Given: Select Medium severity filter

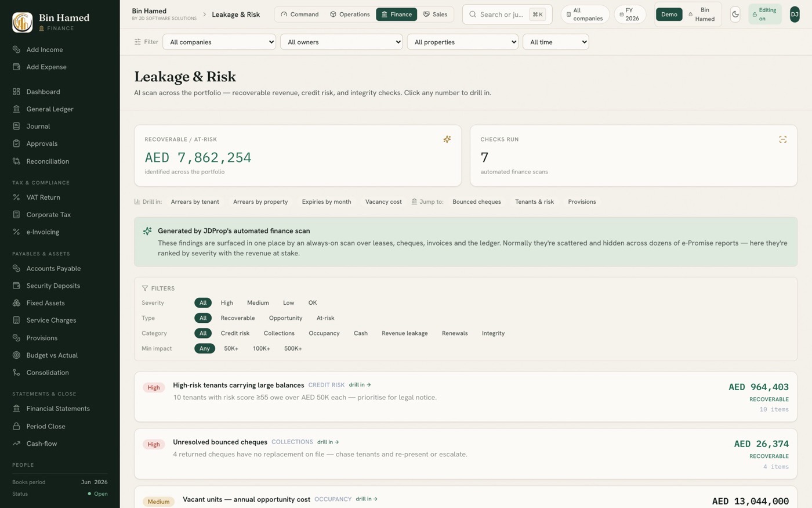Looking at the screenshot, I should click(258, 303).
